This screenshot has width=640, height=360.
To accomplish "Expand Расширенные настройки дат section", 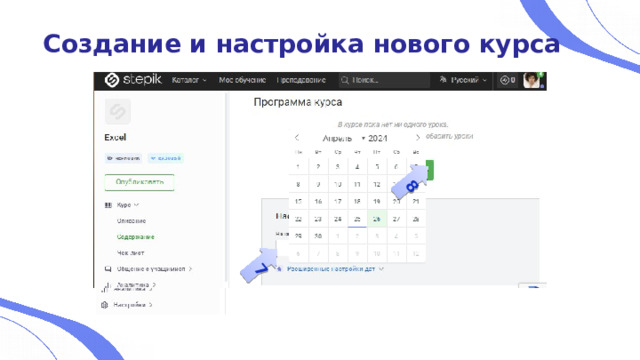I will [x=335, y=269].
